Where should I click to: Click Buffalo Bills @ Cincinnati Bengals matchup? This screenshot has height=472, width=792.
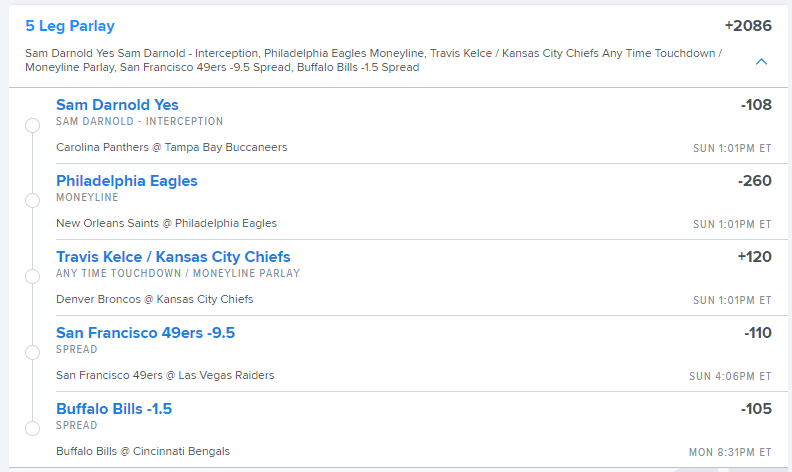coord(143,451)
